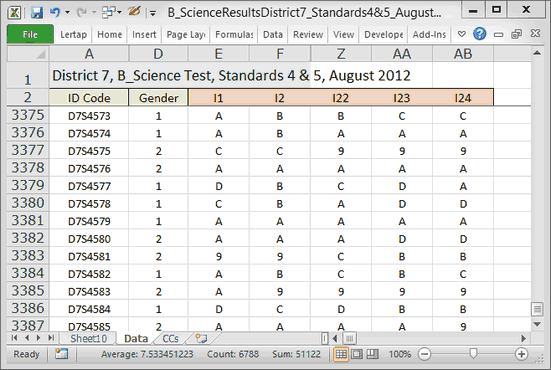Click the Redo icon
Screen dimensions: 551x370
[x=82, y=13]
